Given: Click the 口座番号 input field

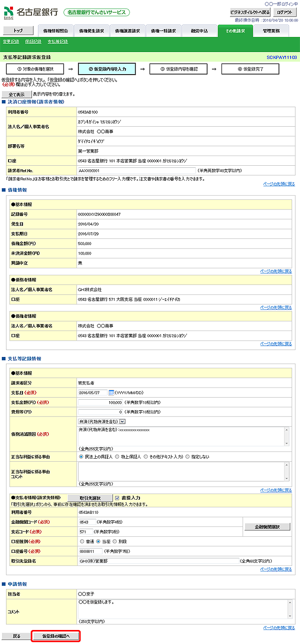Looking at the screenshot, I should [x=90, y=551].
